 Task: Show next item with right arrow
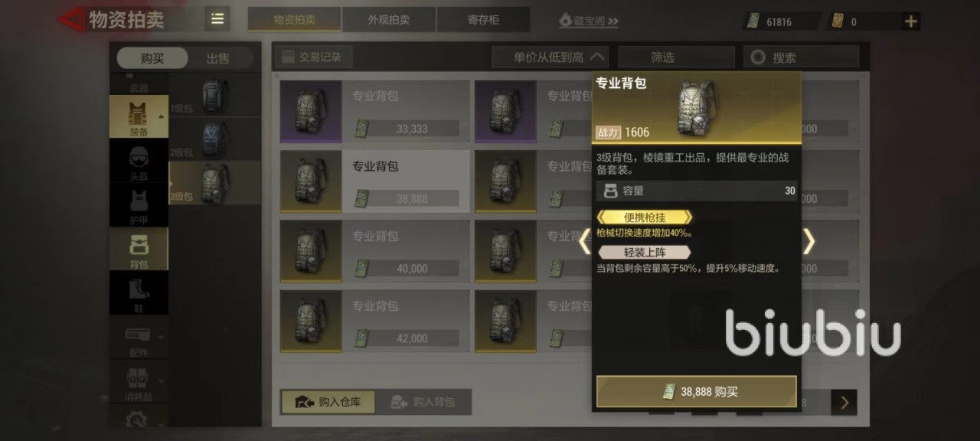808,242
